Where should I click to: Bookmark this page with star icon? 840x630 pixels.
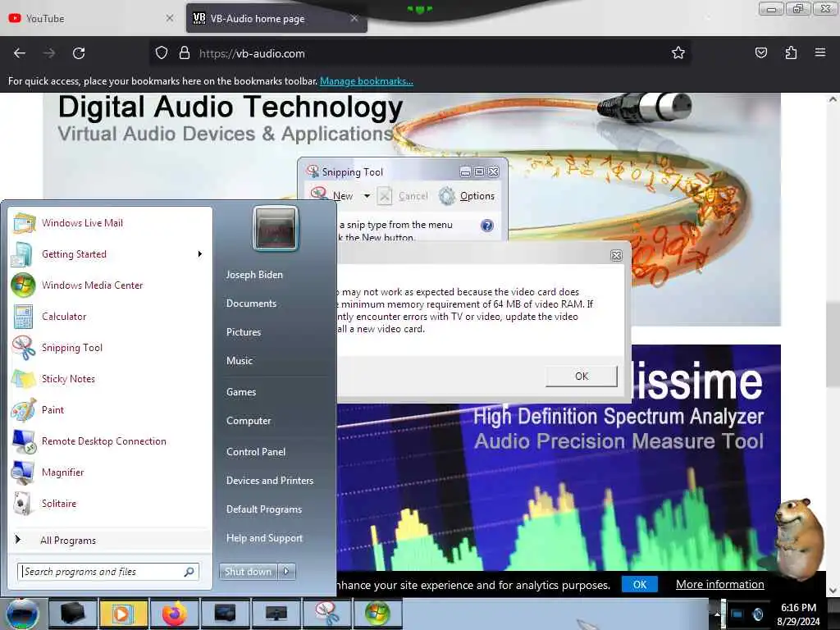[x=678, y=52]
